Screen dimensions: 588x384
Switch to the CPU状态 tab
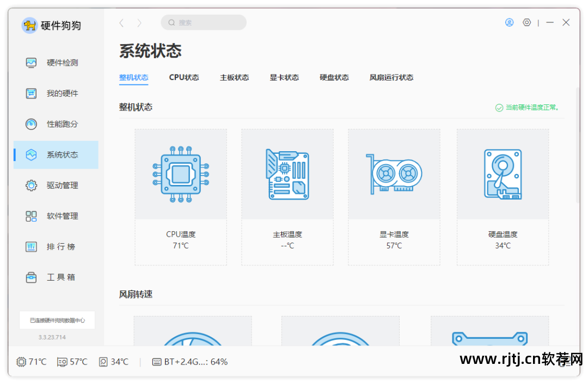(x=183, y=77)
